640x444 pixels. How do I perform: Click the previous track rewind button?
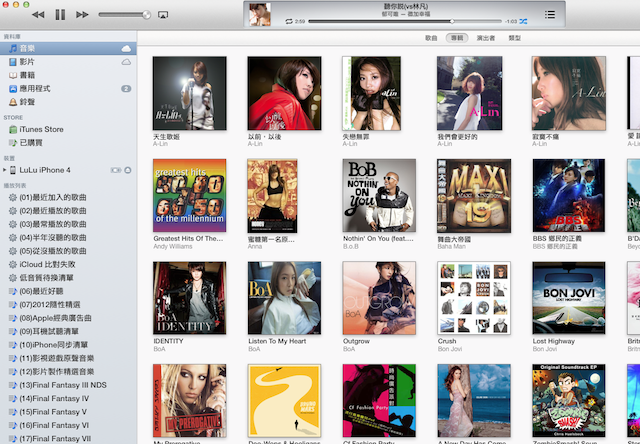click(x=38, y=15)
